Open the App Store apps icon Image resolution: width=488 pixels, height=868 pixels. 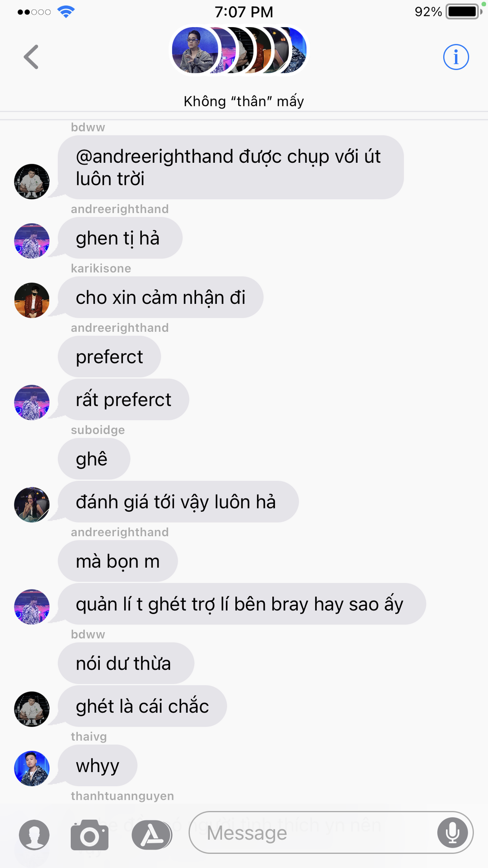pos(152,835)
